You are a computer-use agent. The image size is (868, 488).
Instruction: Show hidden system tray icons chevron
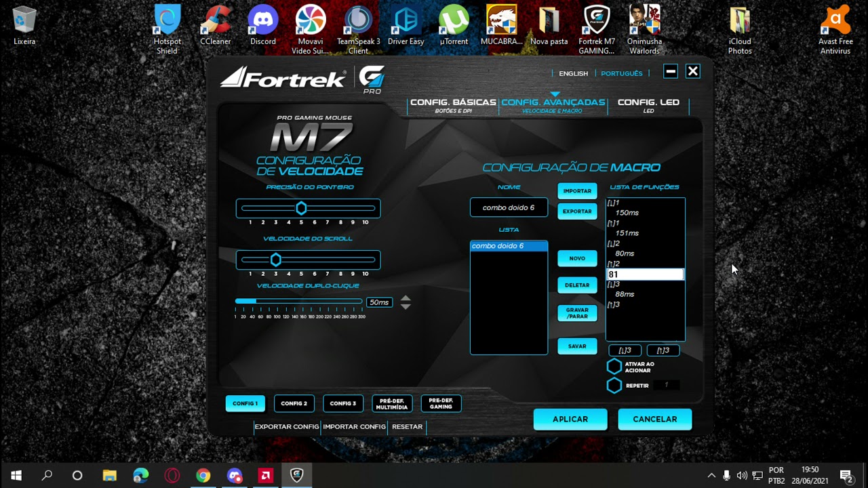[711, 475]
